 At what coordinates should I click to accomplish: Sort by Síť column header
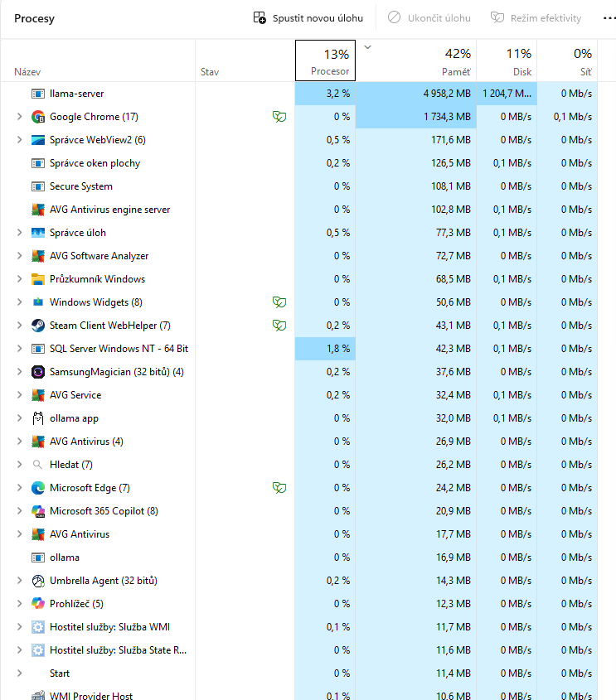tap(567, 60)
